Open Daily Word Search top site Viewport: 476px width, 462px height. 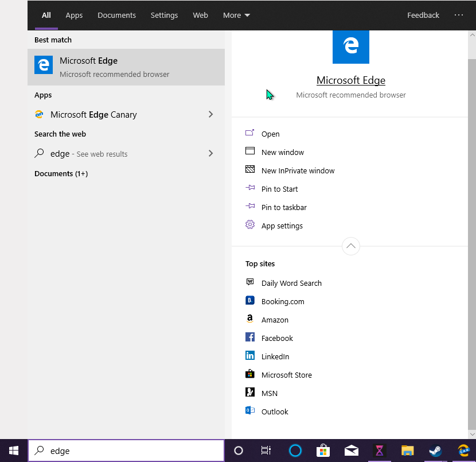(x=291, y=283)
